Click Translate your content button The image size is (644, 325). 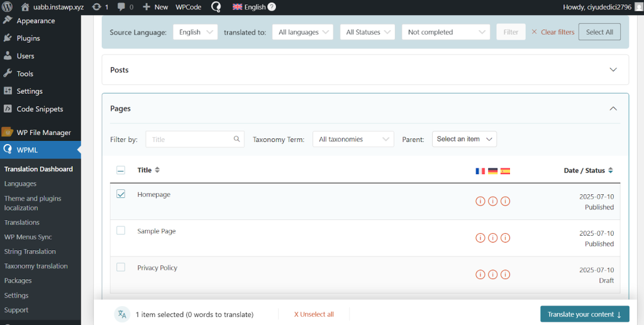click(584, 314)
